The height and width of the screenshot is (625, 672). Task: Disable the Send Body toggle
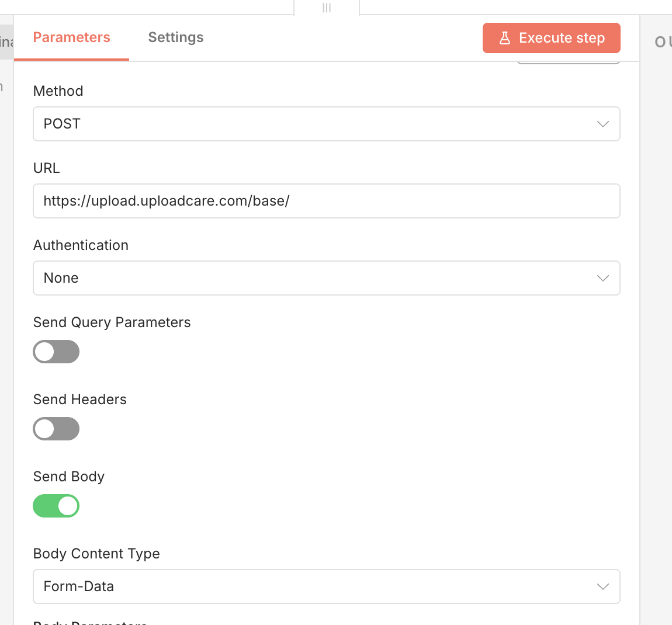pos(56,506)
